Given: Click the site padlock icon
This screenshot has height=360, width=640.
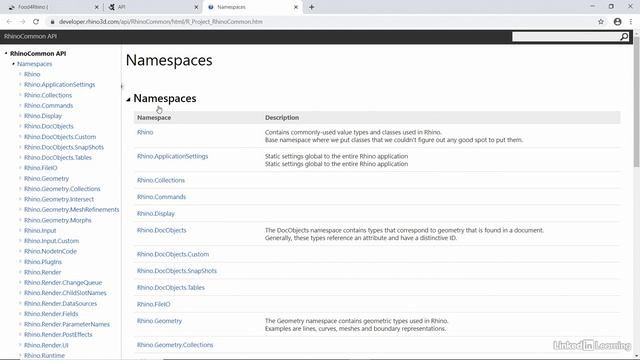Looking at the screenshot, I should [x=52, y=22].
